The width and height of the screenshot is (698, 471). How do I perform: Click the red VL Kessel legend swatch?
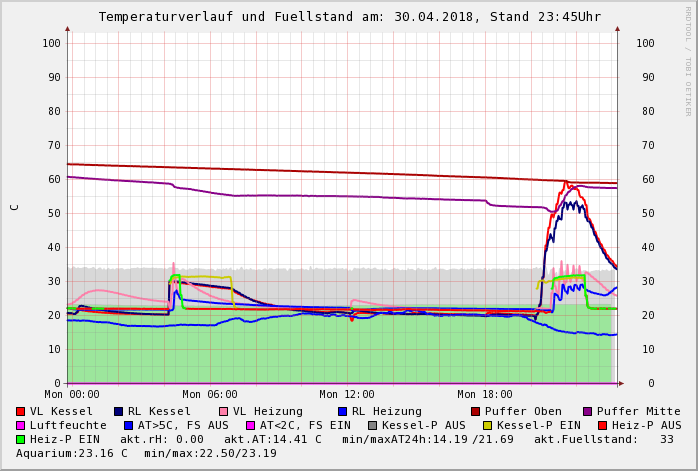coord(21,411)
